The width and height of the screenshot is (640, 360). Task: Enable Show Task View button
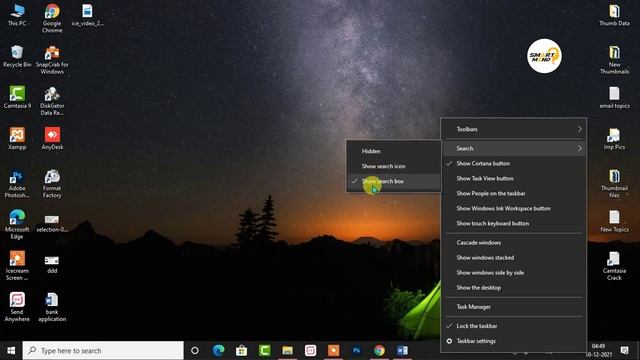click(514, 178)
